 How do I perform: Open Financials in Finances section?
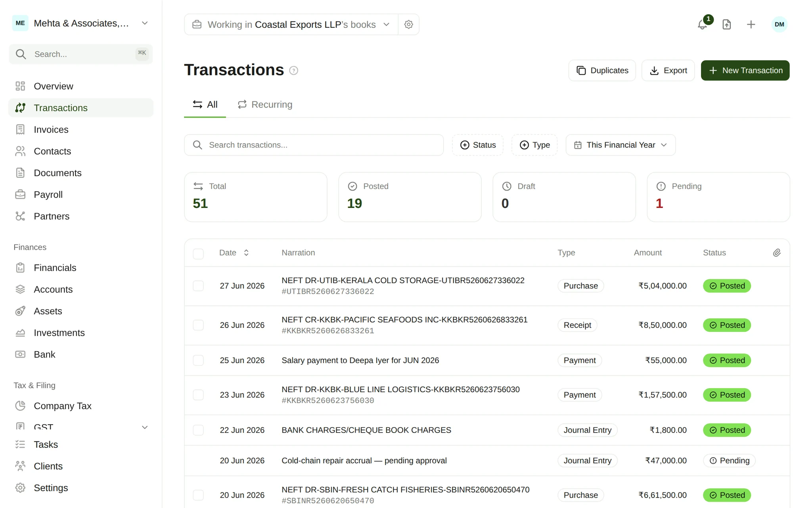pos(81,268)
